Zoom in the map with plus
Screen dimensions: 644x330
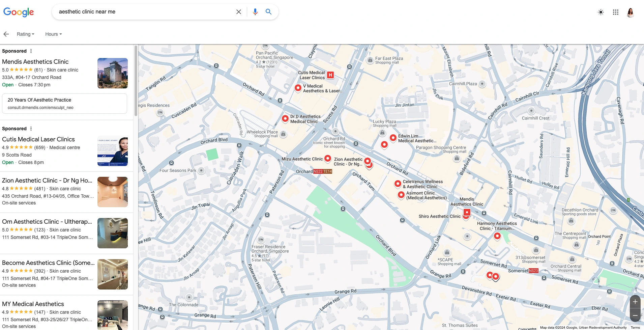[x=635, y=302]
